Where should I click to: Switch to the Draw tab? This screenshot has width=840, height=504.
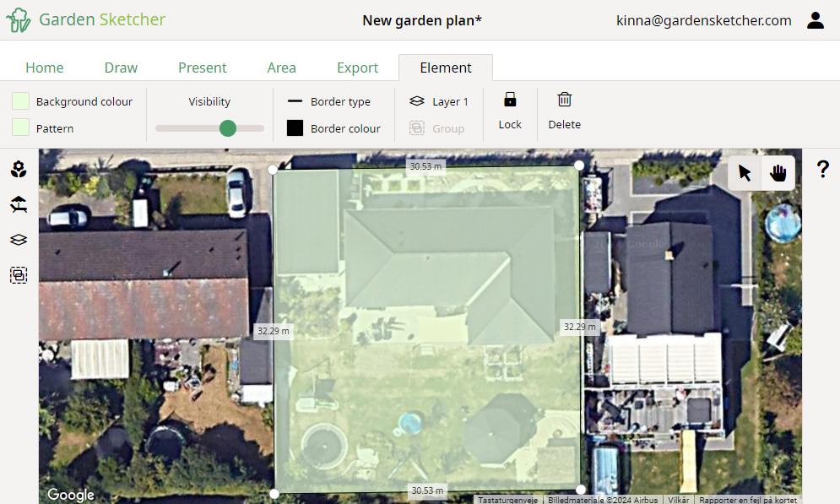121,68
